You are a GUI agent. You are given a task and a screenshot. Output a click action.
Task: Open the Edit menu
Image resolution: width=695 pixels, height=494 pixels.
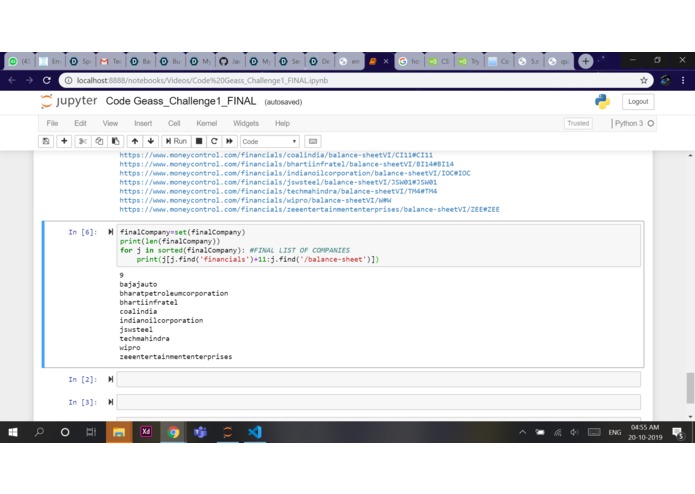pos(80,123)
